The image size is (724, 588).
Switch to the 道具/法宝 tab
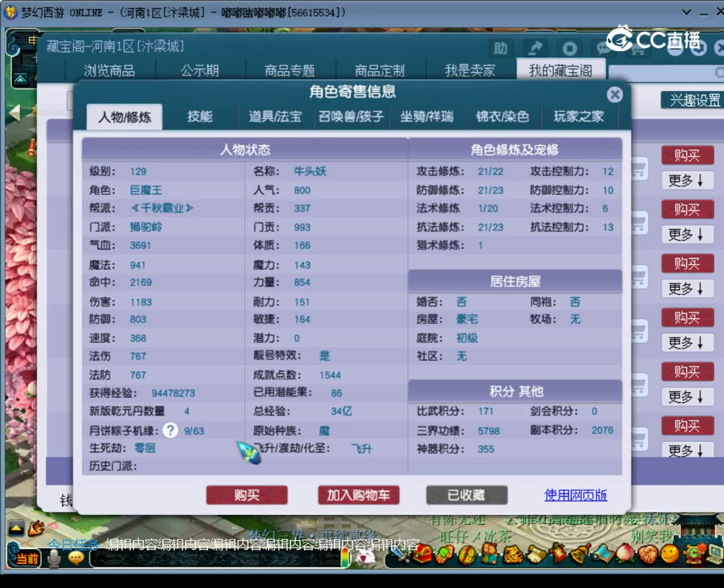[x=275, y=116]
